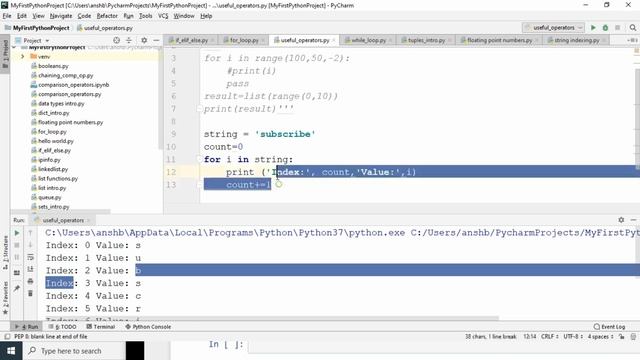Expand the venv folder

(x=23, y=56)
